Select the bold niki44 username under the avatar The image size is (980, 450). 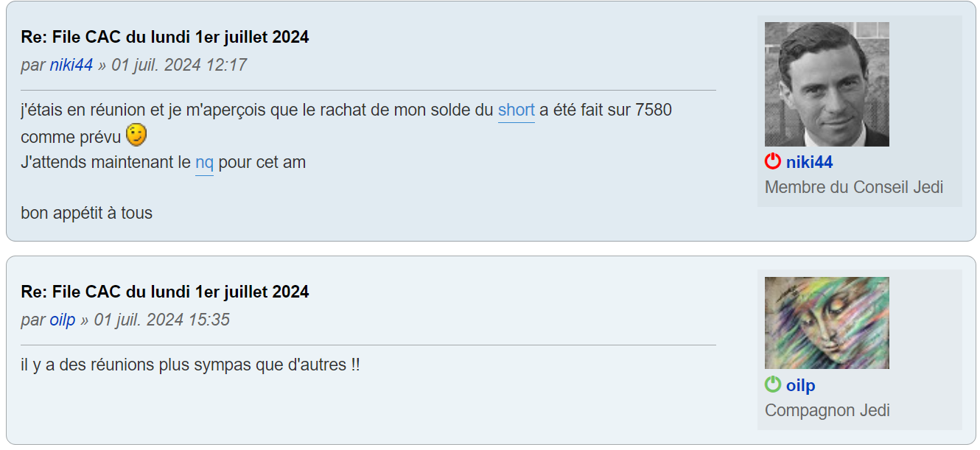pos(810,162)
